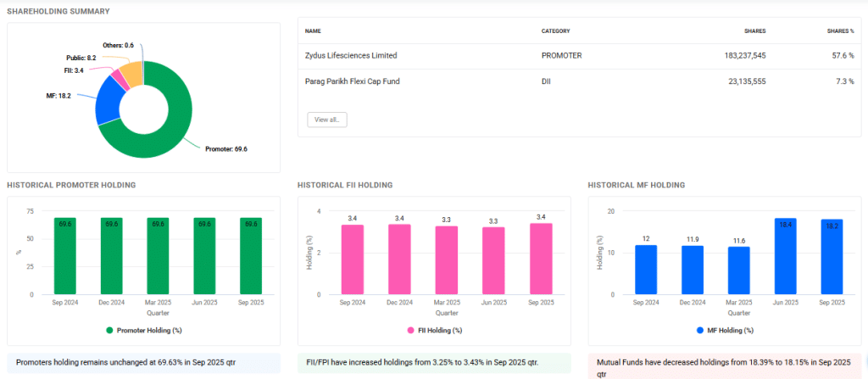Click Sep 2025 bar in promoter chart

(x=251, y=257)
